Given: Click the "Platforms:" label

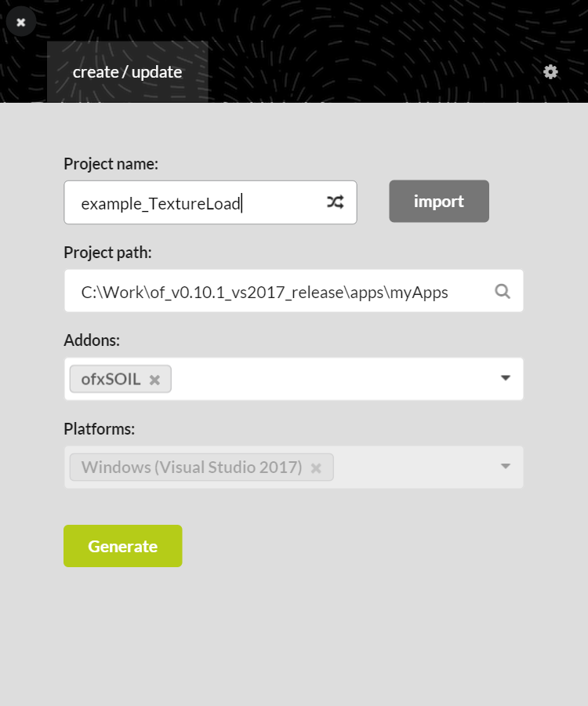Looking at the screenshot, I should (99, 429).
